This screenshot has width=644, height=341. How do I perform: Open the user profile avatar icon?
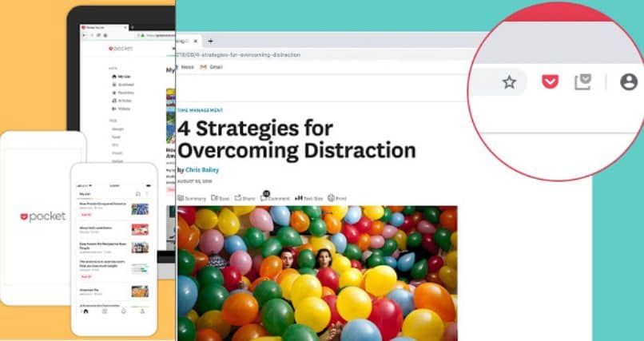point(629,82)
